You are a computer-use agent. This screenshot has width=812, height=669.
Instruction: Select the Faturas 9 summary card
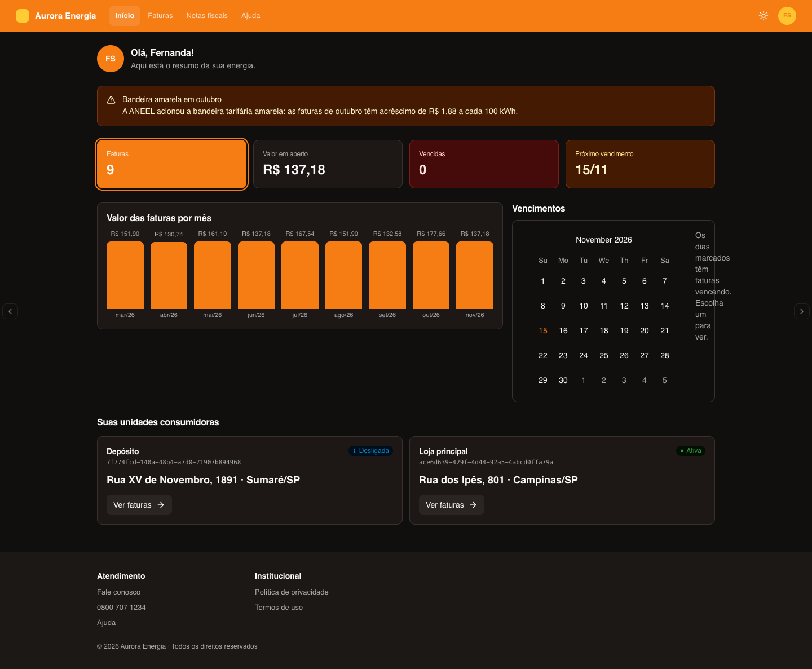tap(172, 164)
